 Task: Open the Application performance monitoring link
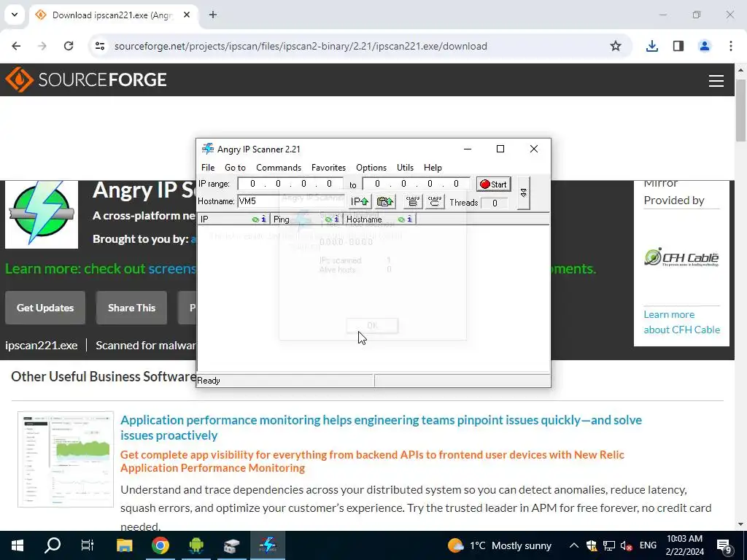click(381, 427)
